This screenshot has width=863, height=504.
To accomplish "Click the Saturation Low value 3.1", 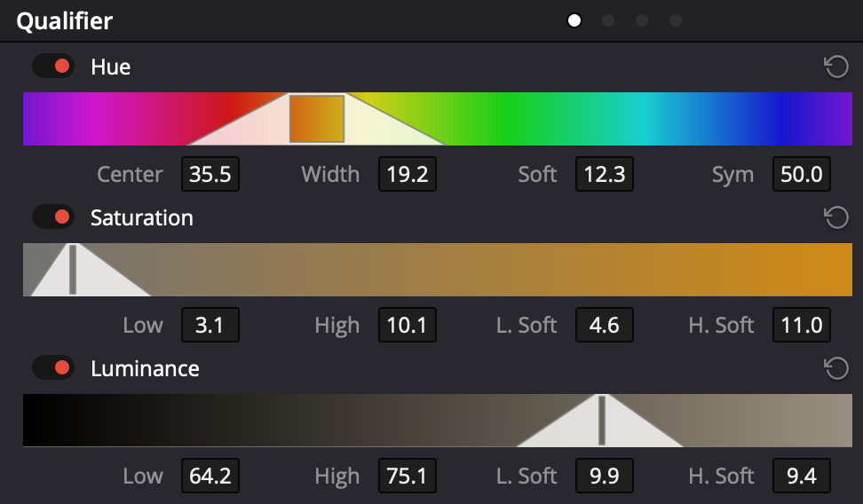I will point(210,325).
